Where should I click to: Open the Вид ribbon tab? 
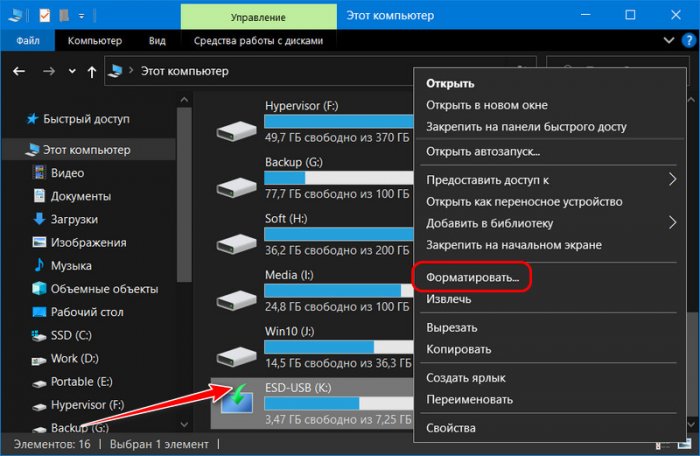(157, 41)
